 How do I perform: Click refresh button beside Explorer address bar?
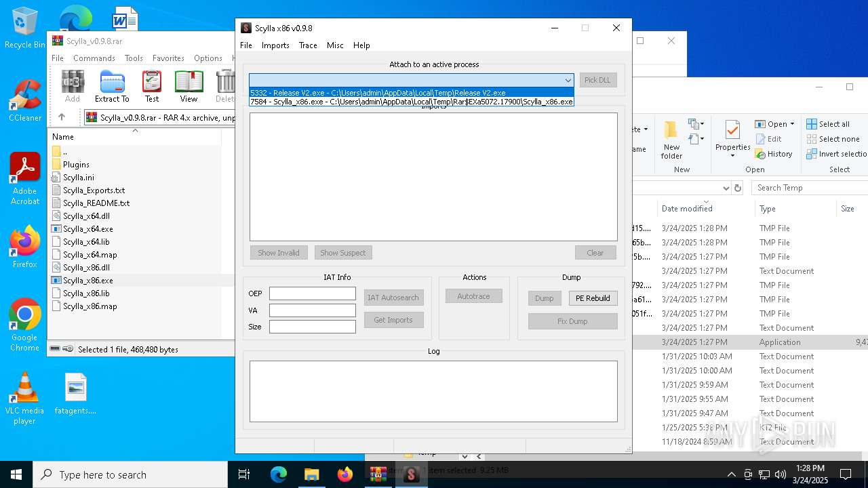[738, 188]
